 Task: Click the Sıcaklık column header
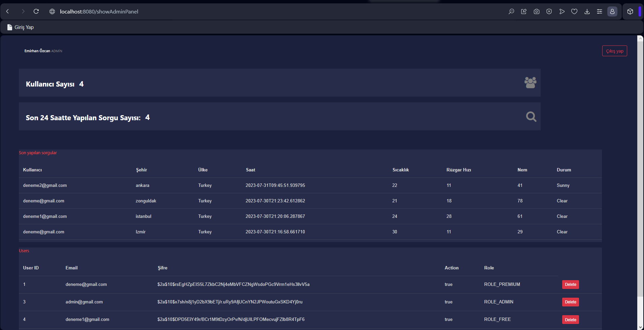401,170
